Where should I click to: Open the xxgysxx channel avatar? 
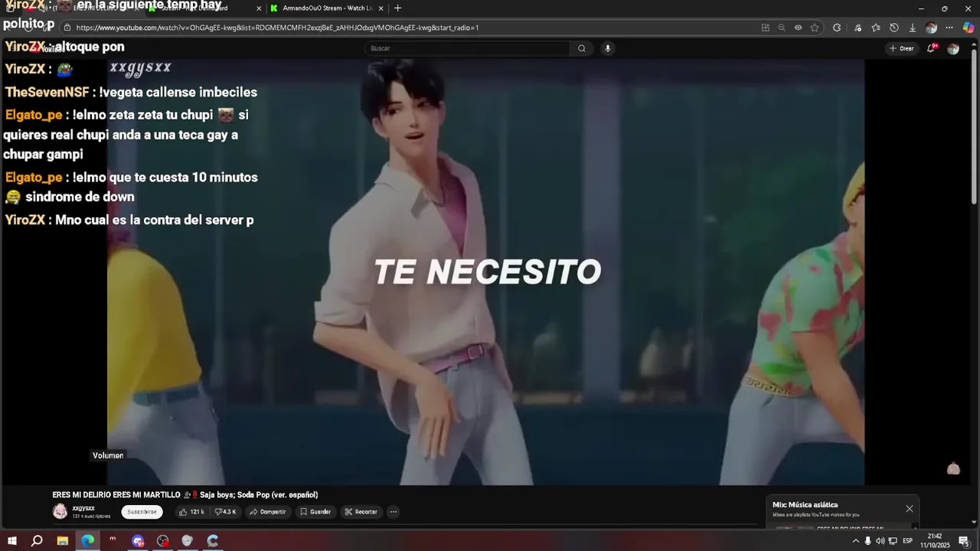point(60,512)
